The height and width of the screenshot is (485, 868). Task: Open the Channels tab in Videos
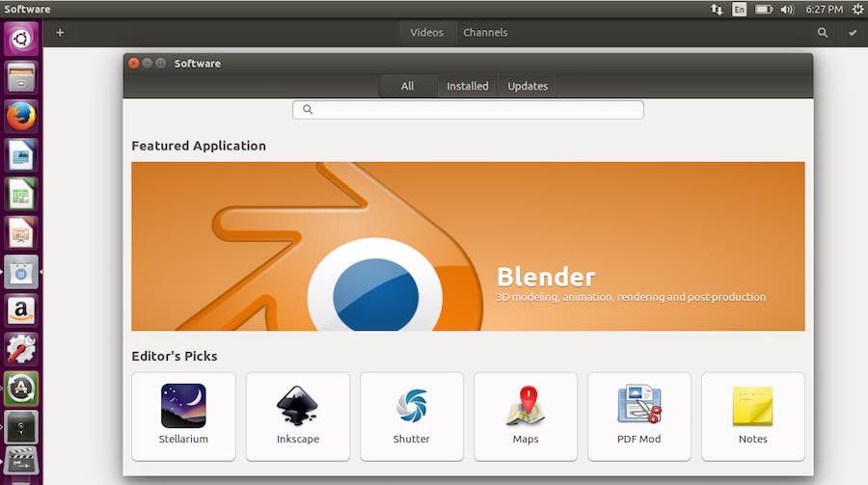click(485, 32)
